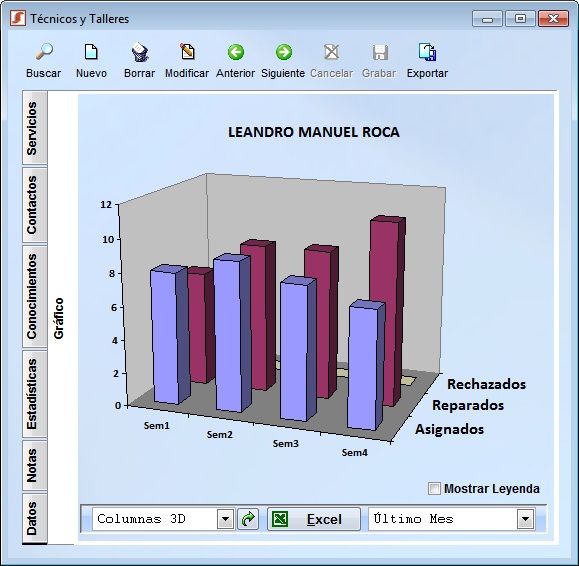The image size is (579, 566).
Task: Click the Grabar floppy disk icon
Action: [x=380, y=52]
